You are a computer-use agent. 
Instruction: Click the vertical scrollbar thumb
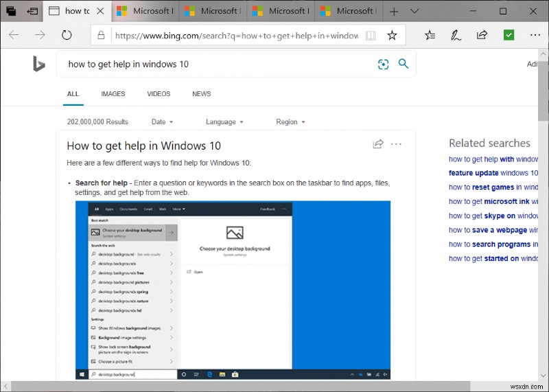point(544,91)
